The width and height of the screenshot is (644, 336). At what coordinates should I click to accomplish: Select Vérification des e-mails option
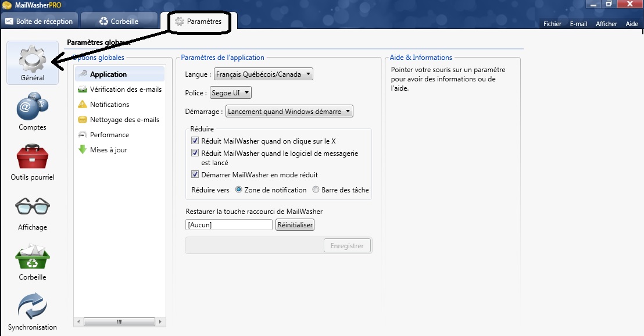pos(120,89)
